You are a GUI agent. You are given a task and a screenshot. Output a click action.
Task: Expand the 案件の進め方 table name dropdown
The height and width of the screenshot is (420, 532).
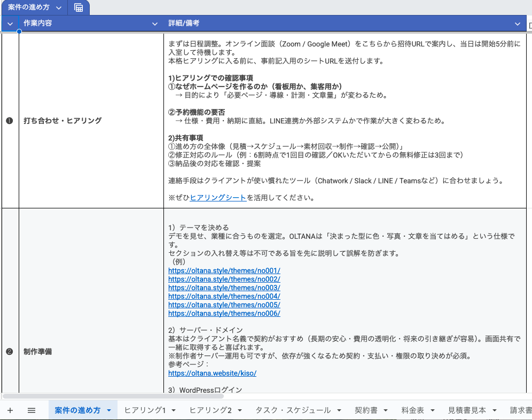(58, 8)
